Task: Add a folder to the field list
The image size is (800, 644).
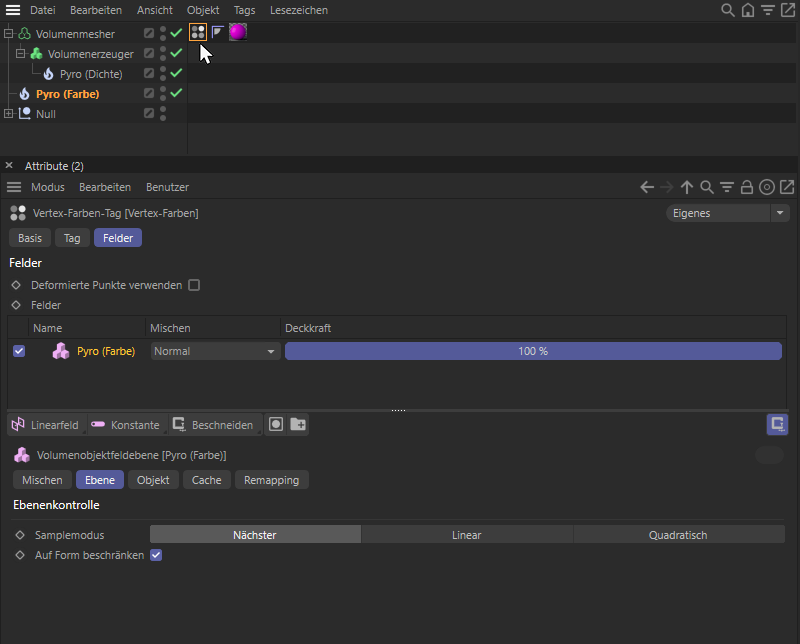Action: coord(297,424)
